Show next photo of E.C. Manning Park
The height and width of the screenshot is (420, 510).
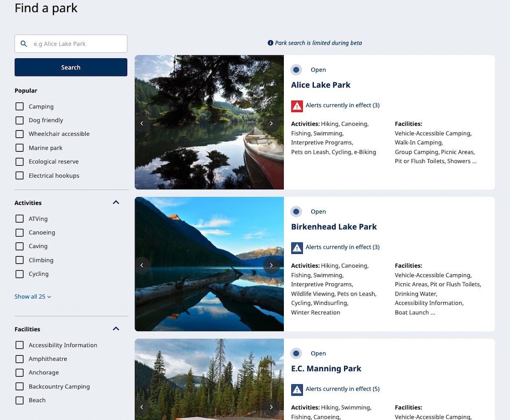pyautogui.click(x=271, y=407)
